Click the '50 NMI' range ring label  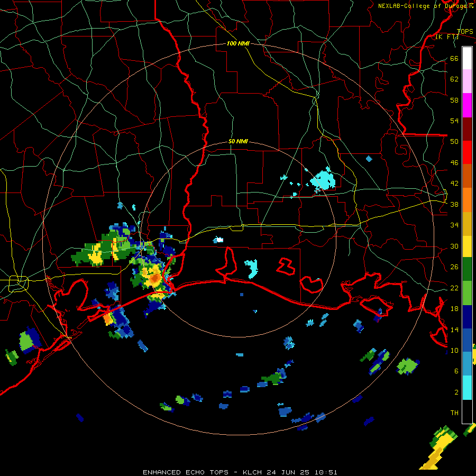(x=238, y=141)
